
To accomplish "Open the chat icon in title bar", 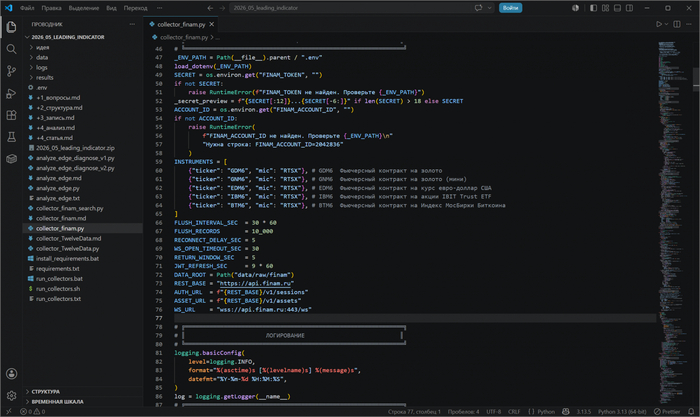I will [x=479, y=8].
